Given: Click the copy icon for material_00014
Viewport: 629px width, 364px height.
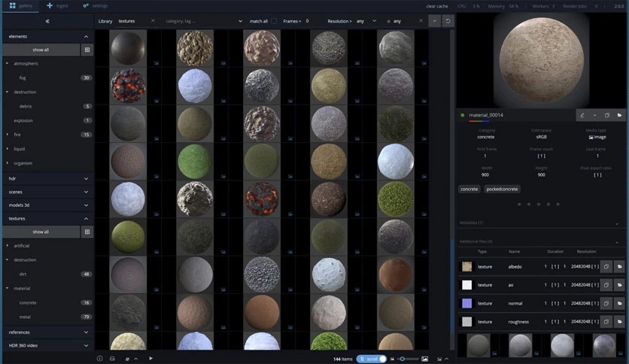Looking at the screenshot, I should 607,116.
